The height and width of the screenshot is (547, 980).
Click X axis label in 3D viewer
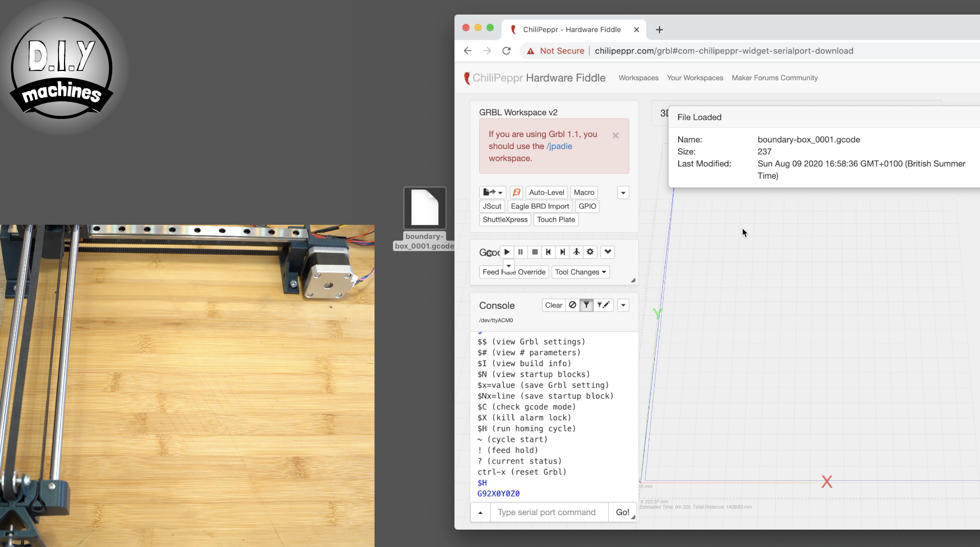(827, 482)
